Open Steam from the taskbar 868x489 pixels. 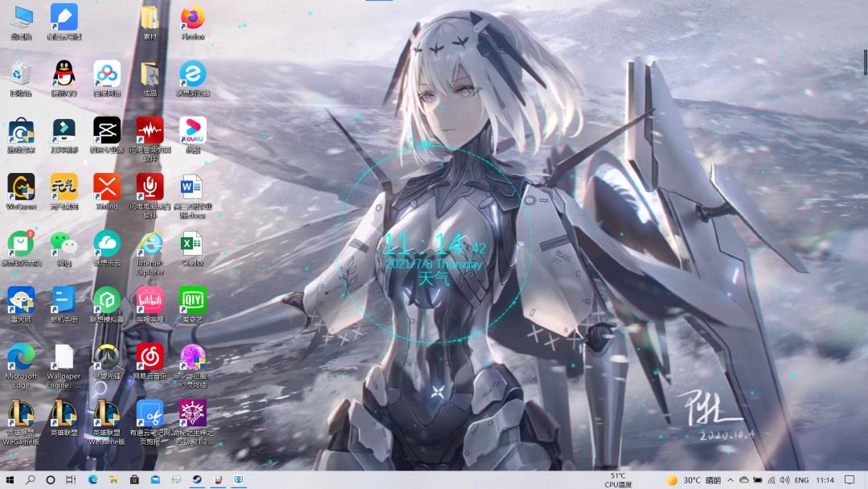pos(197,480)
